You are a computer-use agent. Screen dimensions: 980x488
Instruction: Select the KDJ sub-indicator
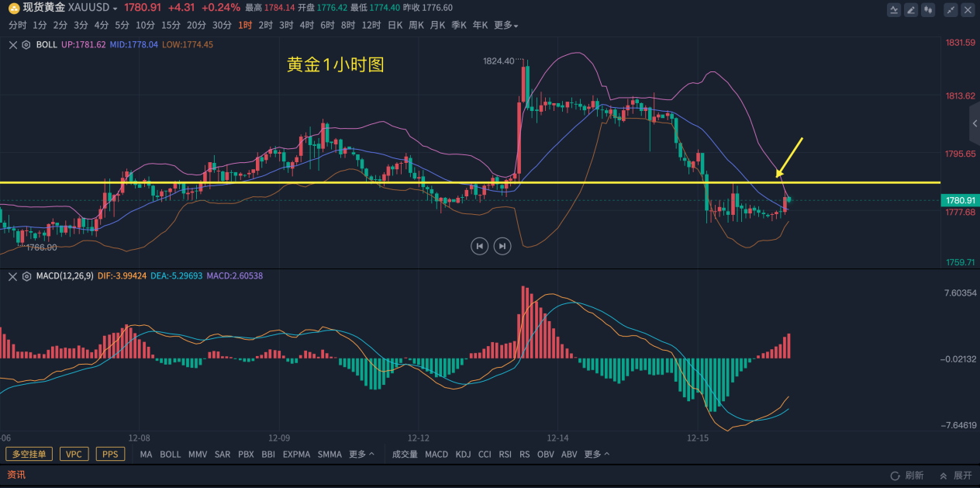pyautogui.click(x=463, y=454)
